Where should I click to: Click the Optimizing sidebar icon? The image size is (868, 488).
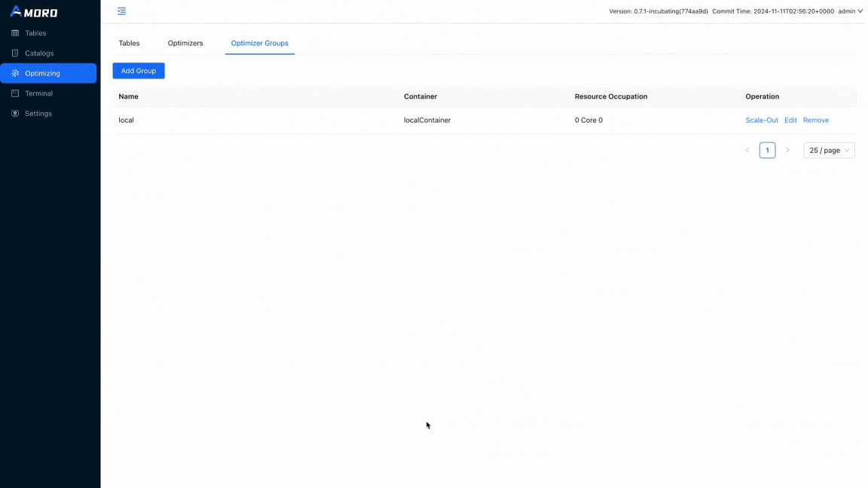pyautogui.click(x=15, y=73)
